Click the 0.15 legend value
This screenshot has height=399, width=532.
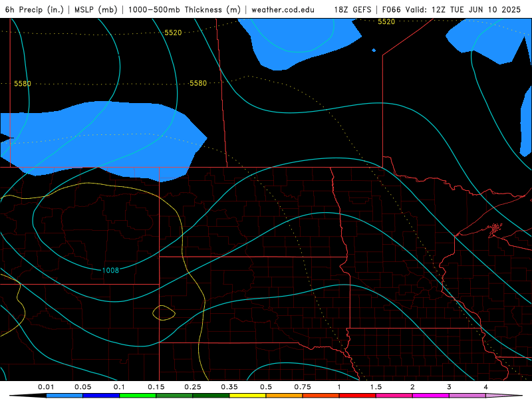tap(156, 387)
